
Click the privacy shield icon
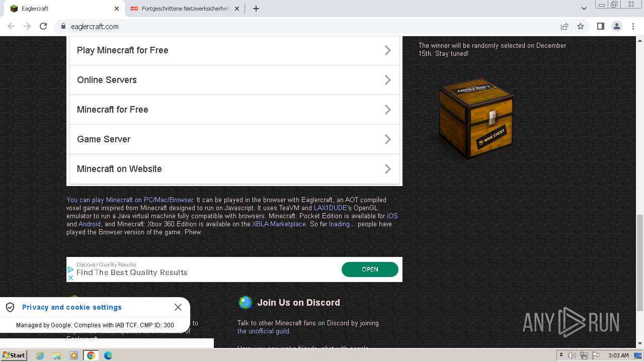pos(10,307)
